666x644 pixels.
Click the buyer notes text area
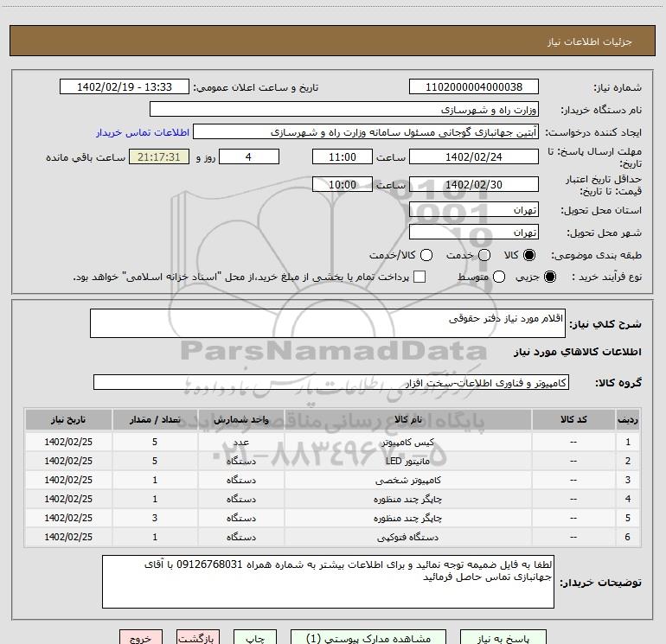[x=328, y=582]
